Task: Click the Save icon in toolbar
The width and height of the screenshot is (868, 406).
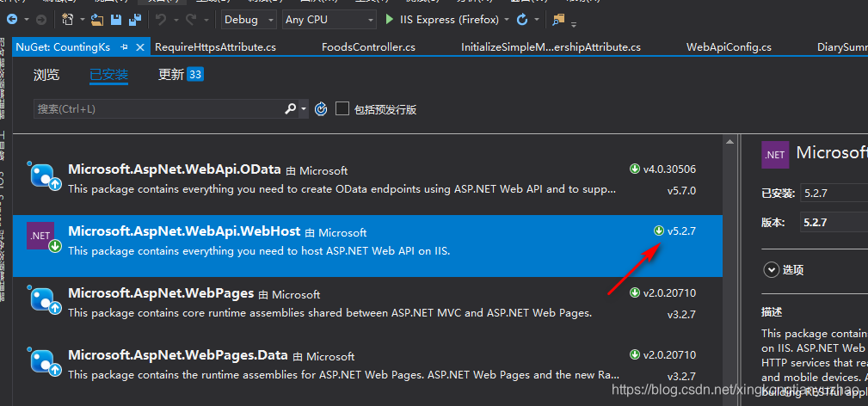Action: click(115, 20)
